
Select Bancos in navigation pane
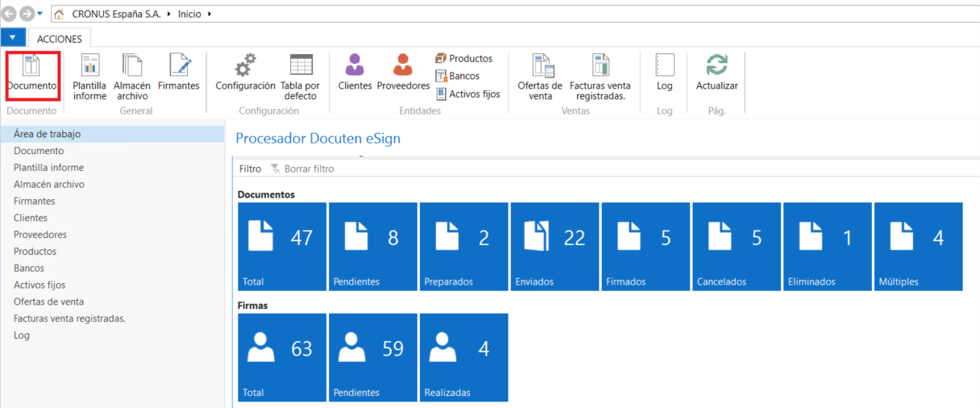tap(112, 269)
